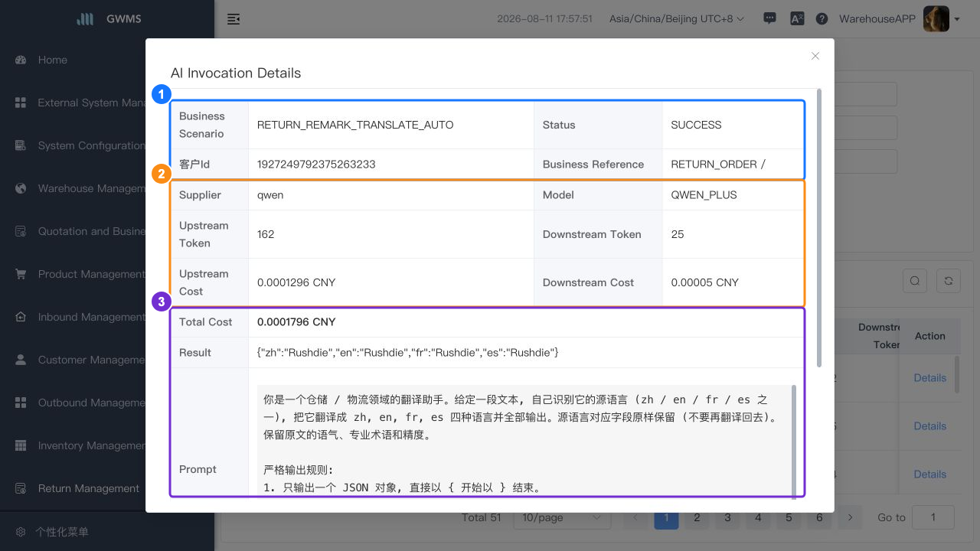The image size is (980, 551).
Task: Click the Total Cost 0.0001796 CNY value
Action: point(296,321)
